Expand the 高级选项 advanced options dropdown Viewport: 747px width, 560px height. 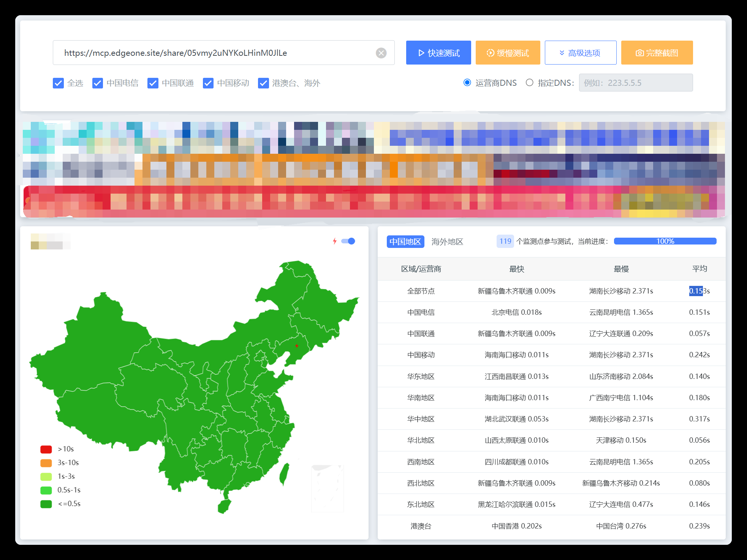[x=580, y=53]
